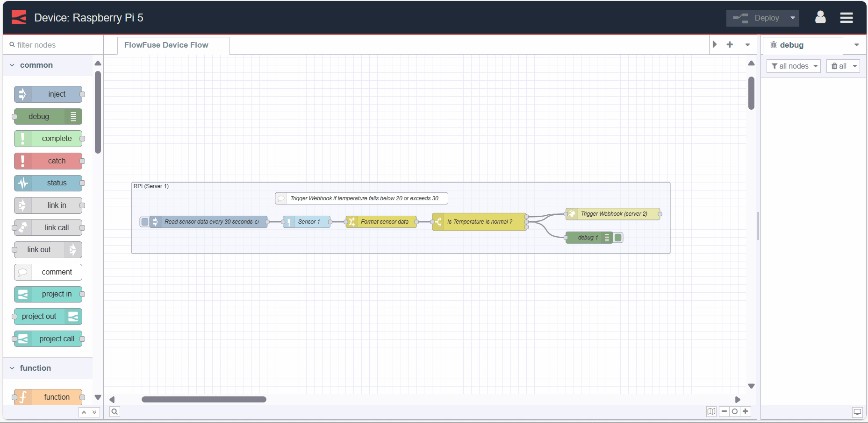Click the search magnifier below the palette
Screen dimensions: 868x423
[x=114, y=412]
